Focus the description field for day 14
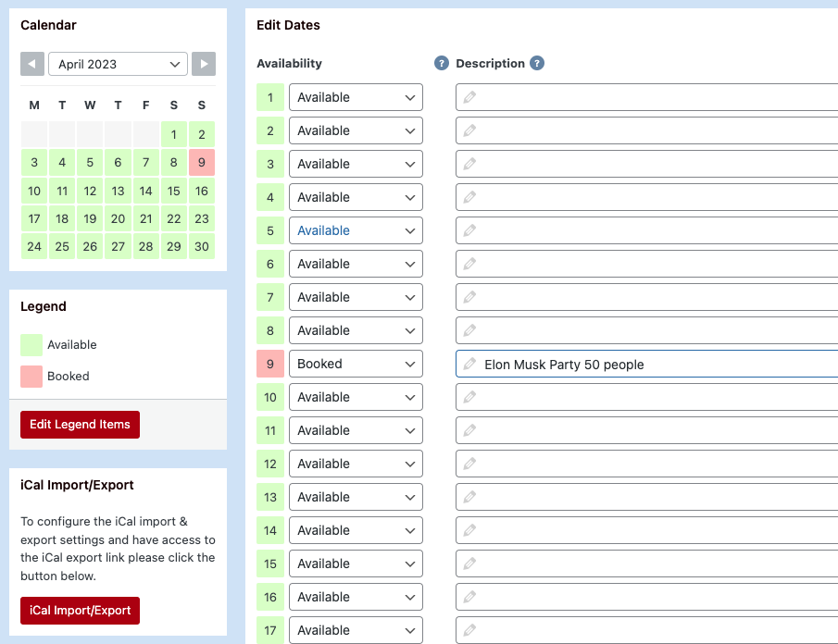The image size is (838, 644). (x=646, y=530)
